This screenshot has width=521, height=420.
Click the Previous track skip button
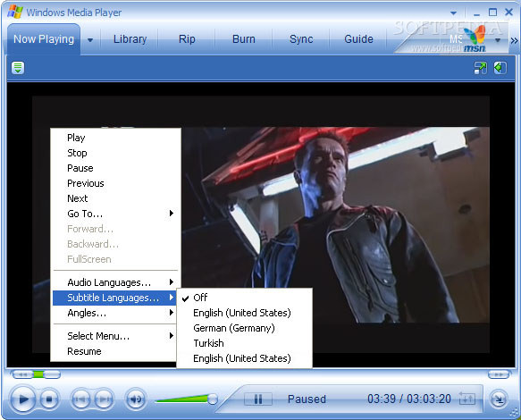click(80, 399)
